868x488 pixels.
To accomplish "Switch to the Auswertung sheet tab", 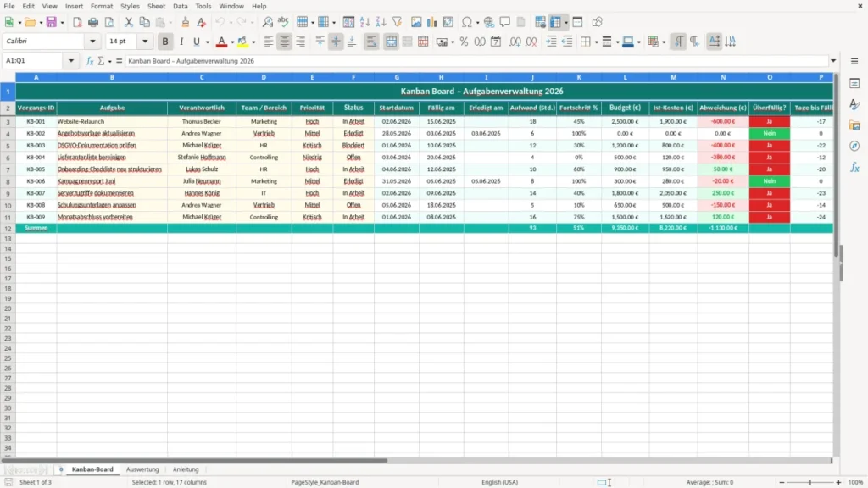I will coord(142,469).
